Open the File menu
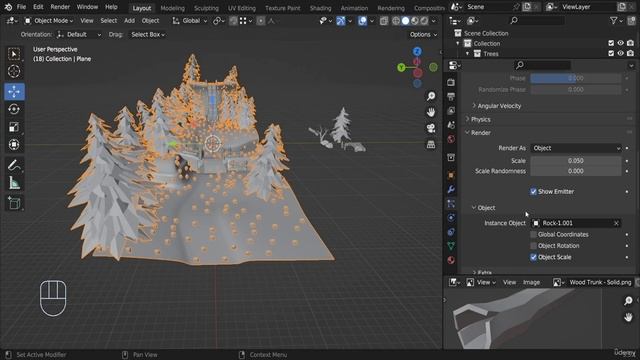The height and width of the screenshot is (360, 640). click(x=21, y=7)
